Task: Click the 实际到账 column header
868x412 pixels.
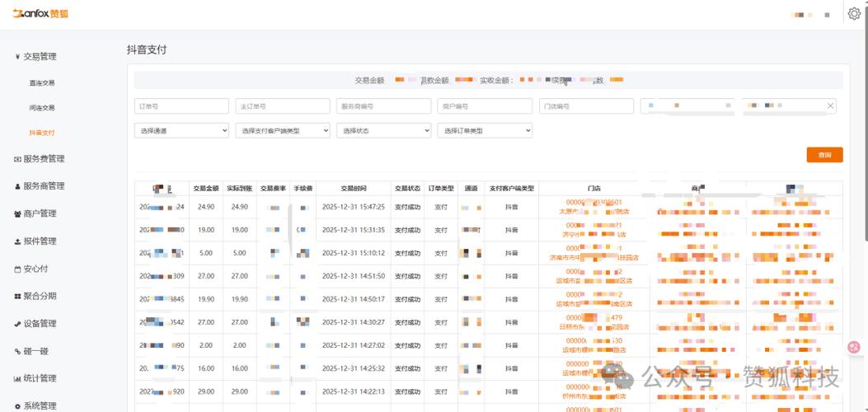Action: (x=240, y=189)
